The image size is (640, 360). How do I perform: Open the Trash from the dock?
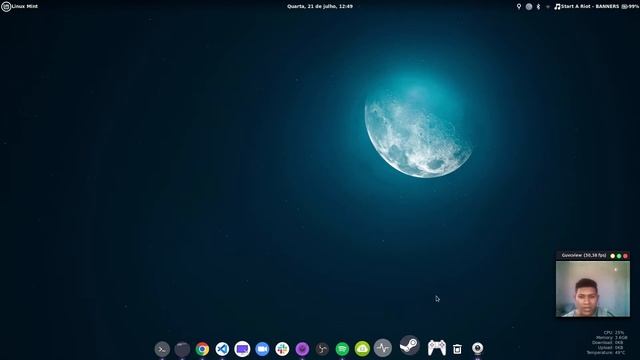[457, 349]
